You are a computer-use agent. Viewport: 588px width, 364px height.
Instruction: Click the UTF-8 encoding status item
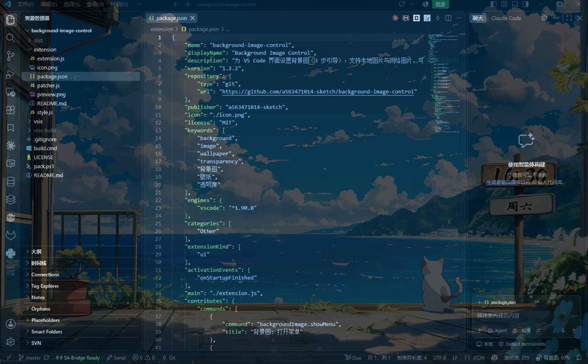[x=440, y=358]
